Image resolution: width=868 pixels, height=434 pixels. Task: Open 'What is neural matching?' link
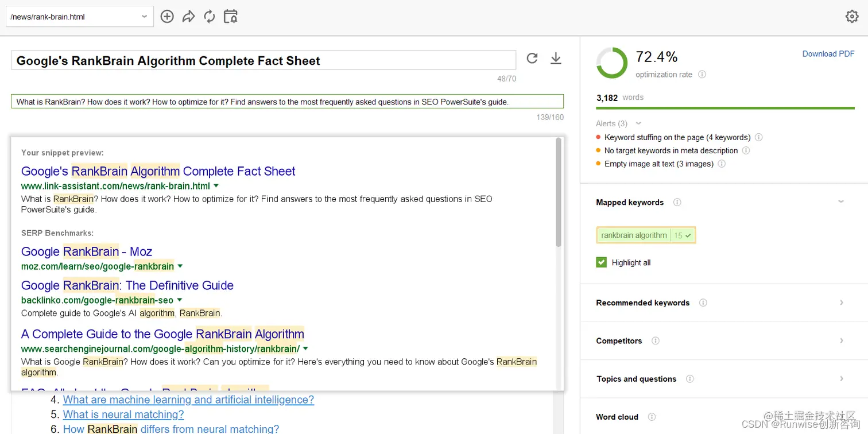(123, 414)
